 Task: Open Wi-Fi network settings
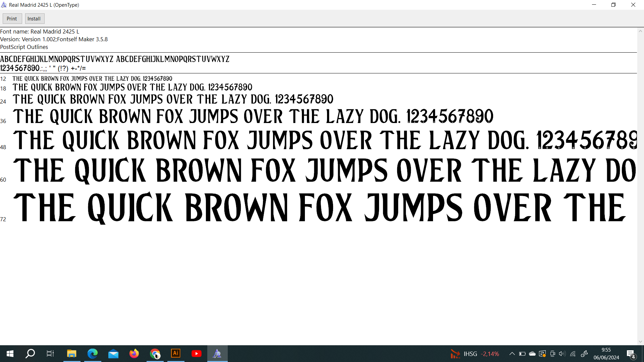tap(573, 354)
